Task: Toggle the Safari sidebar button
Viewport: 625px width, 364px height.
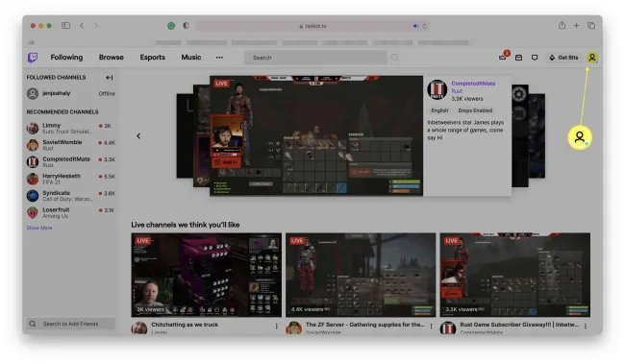Action: coord(65,26)
